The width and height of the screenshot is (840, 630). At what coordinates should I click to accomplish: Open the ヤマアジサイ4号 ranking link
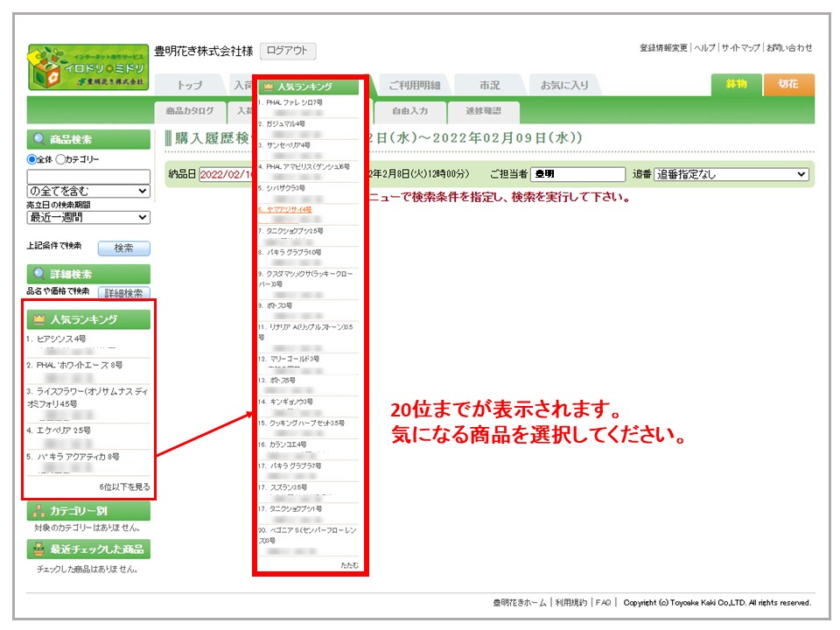[x=287, y=210]
